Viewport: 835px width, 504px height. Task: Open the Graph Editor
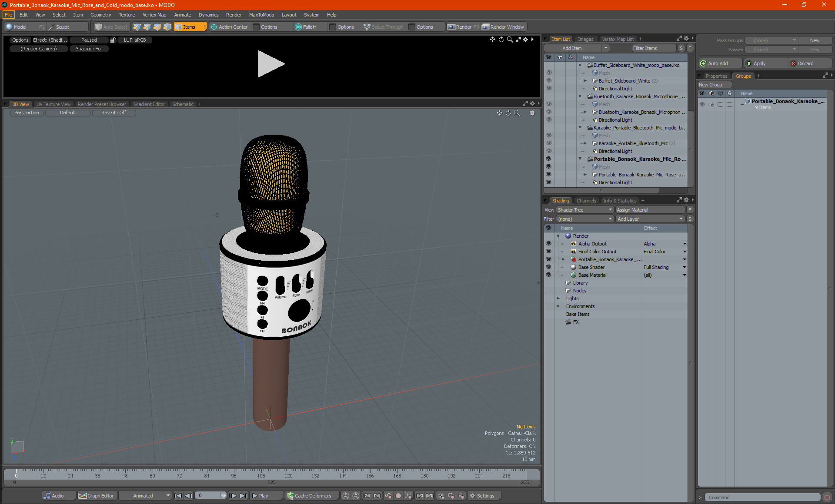(97, 496)
